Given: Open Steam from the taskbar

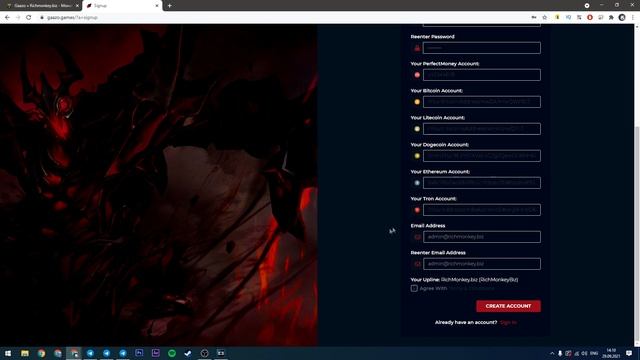Looking at the screenshot, I should pyautogui.click(x=188, y=353).
